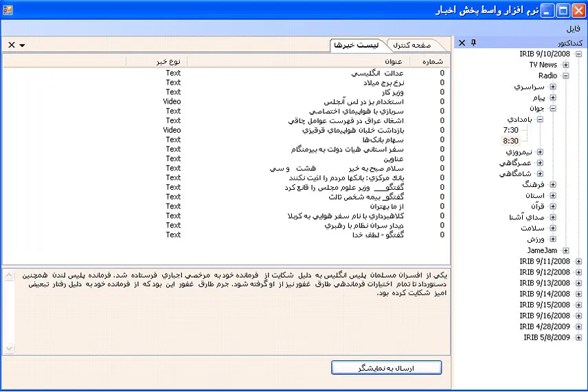The width and height of the screenshot is (588, 392).
Task: Expand the شامگاهی node
Action: (540, 174)
